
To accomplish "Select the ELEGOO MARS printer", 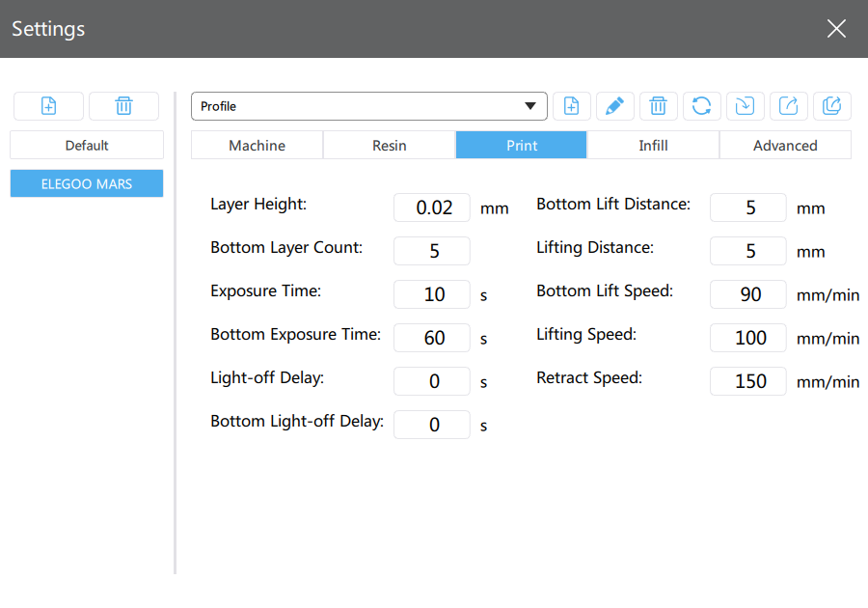I will pyautogui.click(x=87, y=183).
